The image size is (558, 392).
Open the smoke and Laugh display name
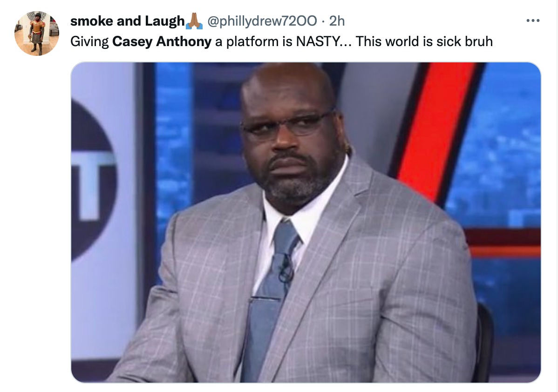point(128,21)
